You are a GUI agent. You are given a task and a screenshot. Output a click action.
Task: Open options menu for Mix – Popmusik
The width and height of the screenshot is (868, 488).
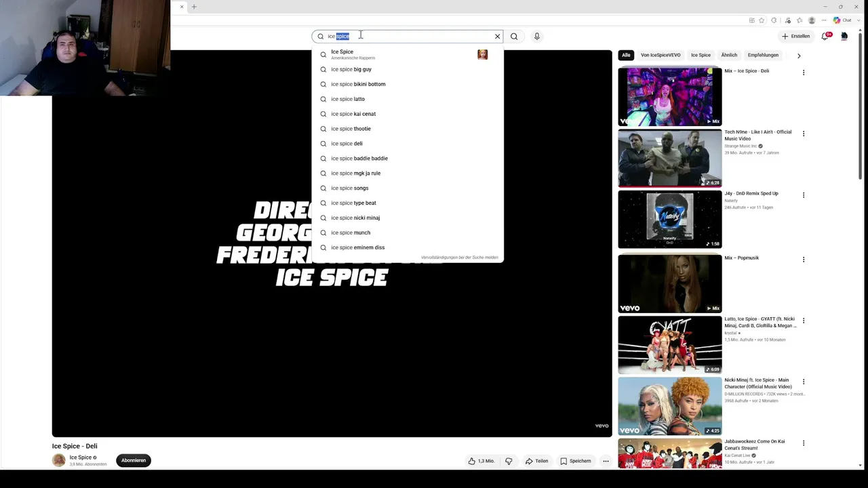(x=804, y=260)
